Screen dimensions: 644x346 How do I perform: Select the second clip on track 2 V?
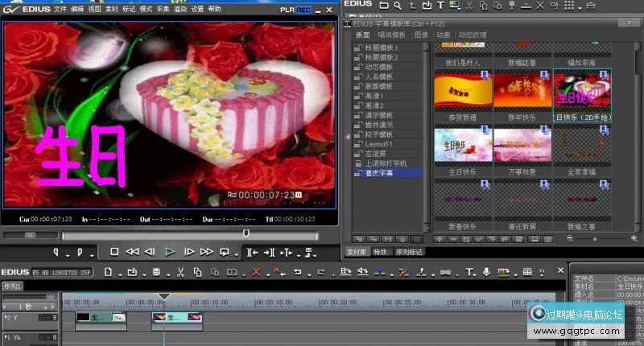pyautogui.click(x=177, y=317)
